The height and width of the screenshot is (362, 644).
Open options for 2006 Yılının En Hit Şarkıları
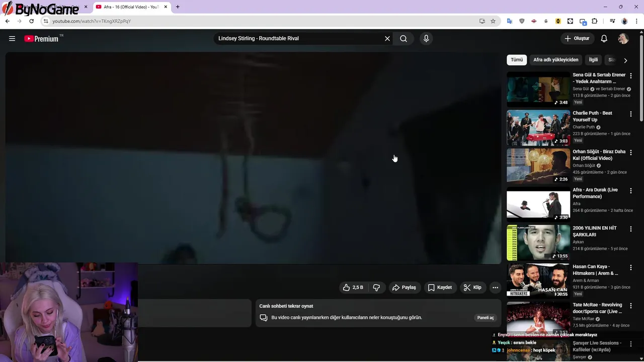tap(631, 229)
